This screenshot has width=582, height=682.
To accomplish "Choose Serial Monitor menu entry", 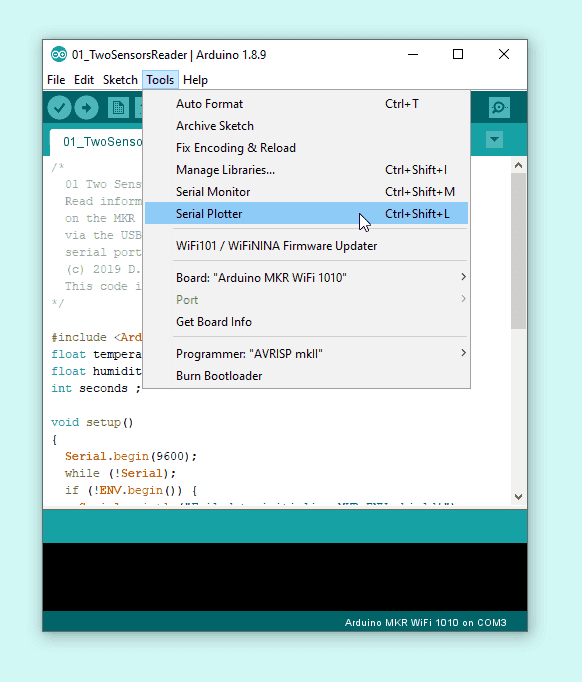I will 306,191.
